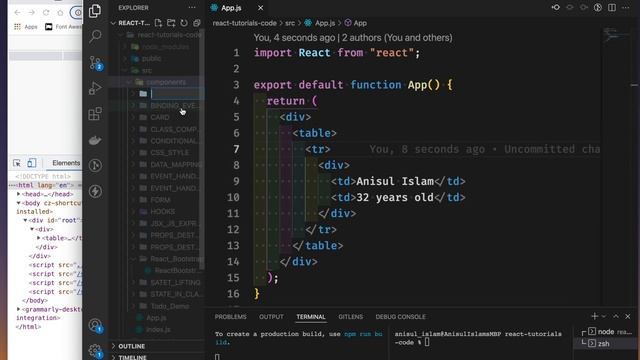Select Elements tab in browser DevTools
Image resolution: width=640 pixels, height=360 pixels.
(x=66, y=163)
